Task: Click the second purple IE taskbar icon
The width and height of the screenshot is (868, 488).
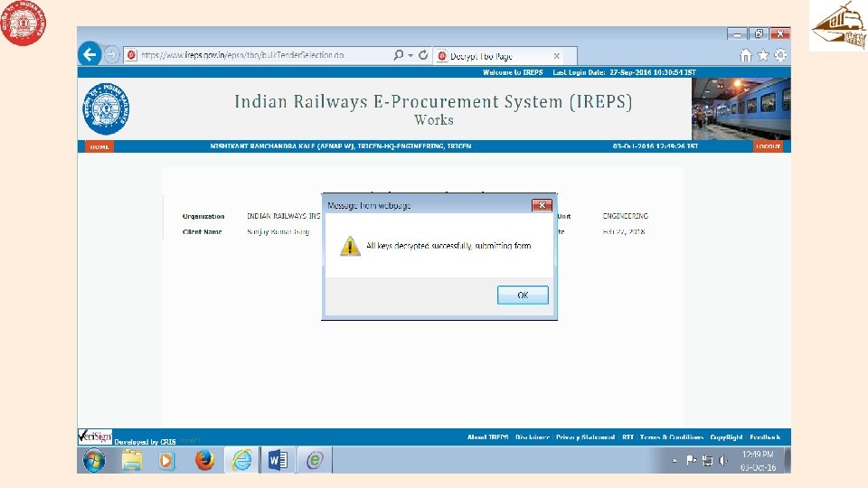Action: (x=315, y=460)
